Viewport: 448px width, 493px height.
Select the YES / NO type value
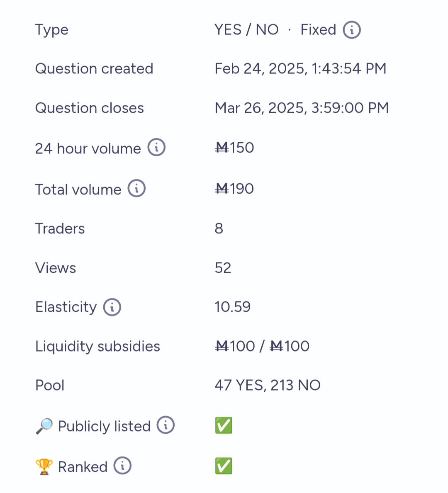tap(247, 30)
